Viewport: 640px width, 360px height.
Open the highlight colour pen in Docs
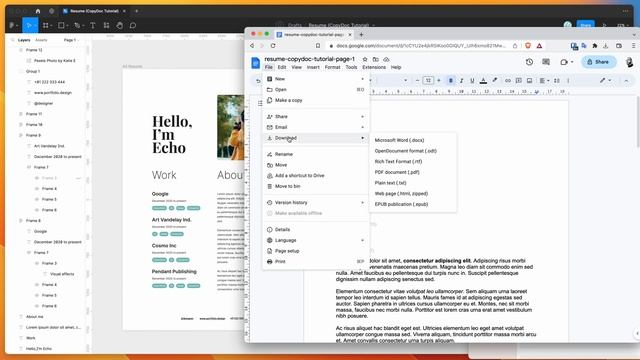(x=495, y=80)
